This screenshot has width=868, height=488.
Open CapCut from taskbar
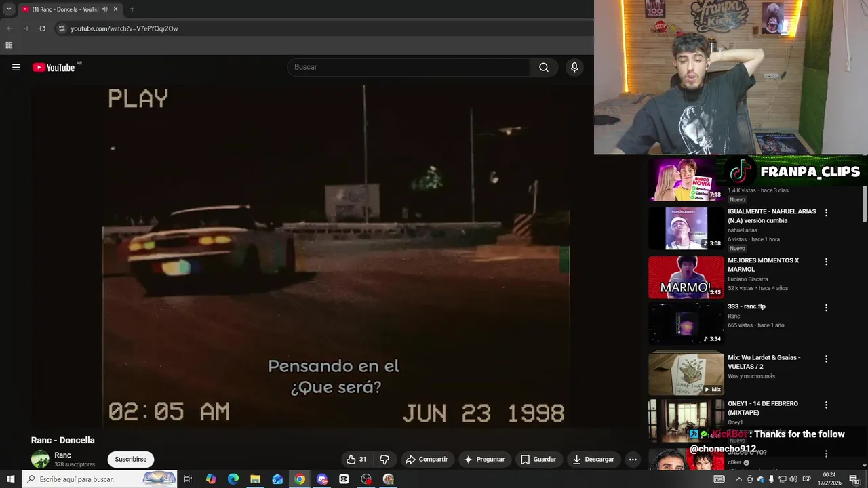(344, 479)
